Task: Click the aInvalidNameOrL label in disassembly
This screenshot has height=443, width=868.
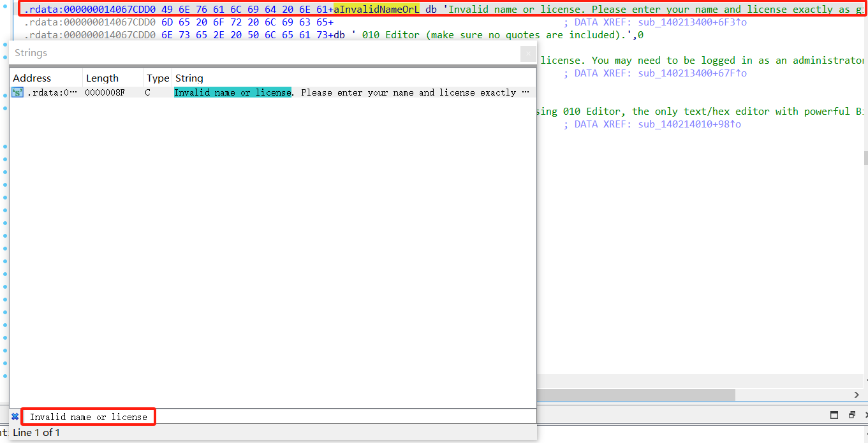Action: tap(376, 10)
